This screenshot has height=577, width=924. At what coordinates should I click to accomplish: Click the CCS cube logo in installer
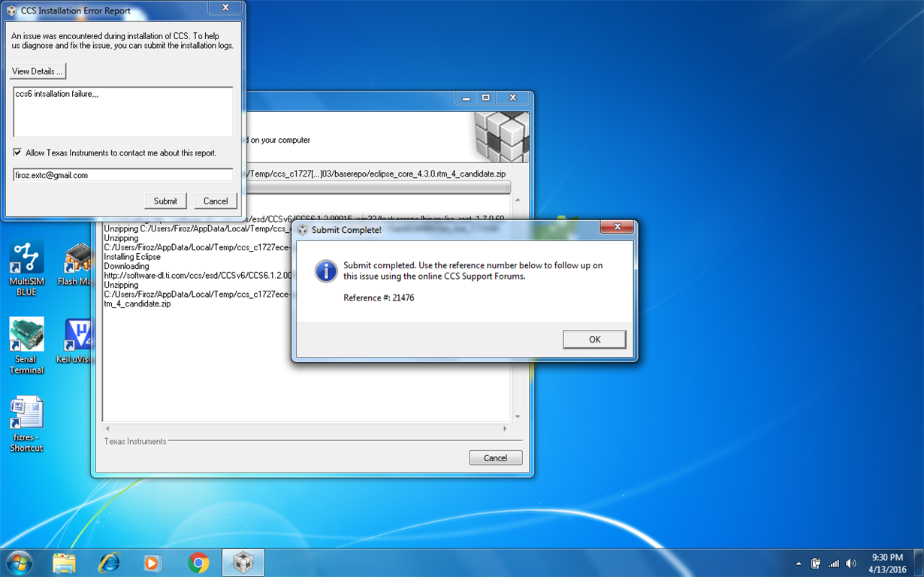(502, 136)
